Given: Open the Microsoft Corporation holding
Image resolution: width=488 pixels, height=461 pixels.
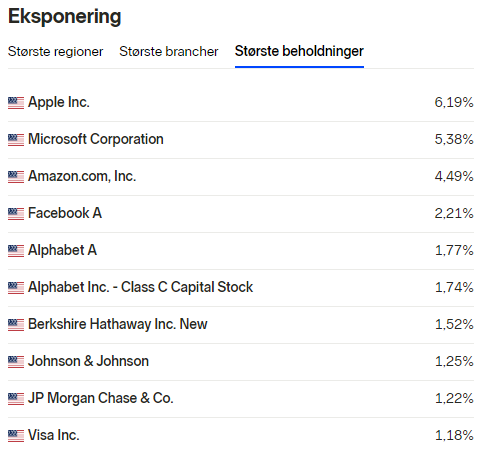Looking at the screenshot, I should pos(96,139).
